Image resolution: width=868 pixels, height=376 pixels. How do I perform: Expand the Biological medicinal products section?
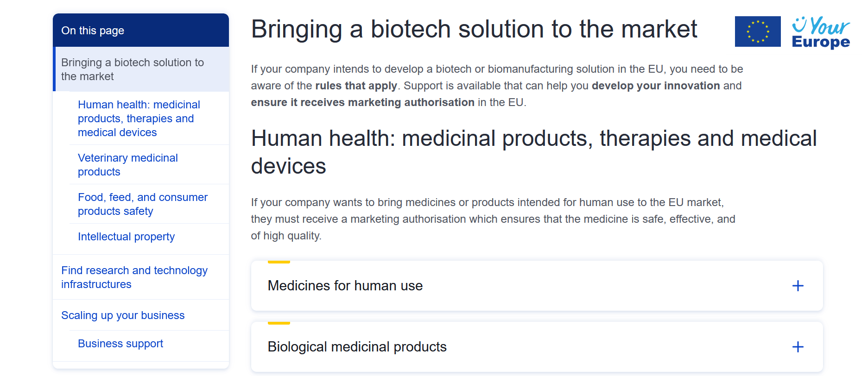pos(537,347)
